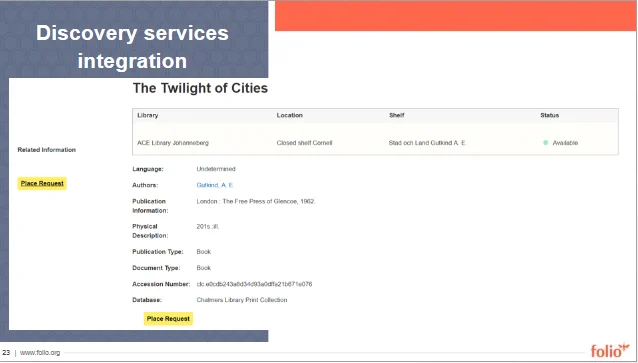Click The Twilight of Cities title
Screen dimensions: 638x363
200,88
